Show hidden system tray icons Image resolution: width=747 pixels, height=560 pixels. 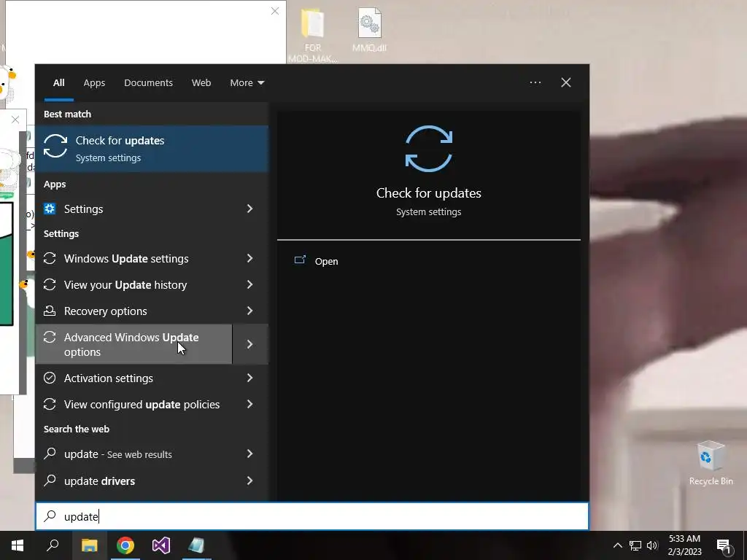(617, 545)
